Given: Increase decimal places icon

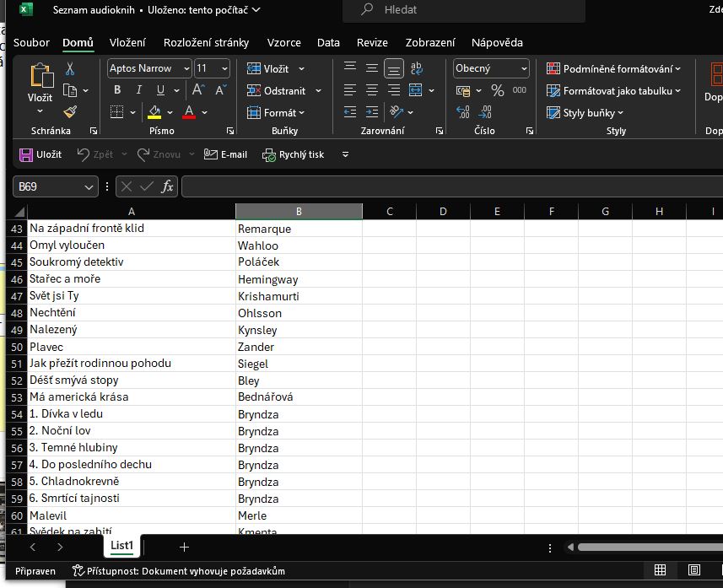Looking at the screenshot, I should coord(463,112).
